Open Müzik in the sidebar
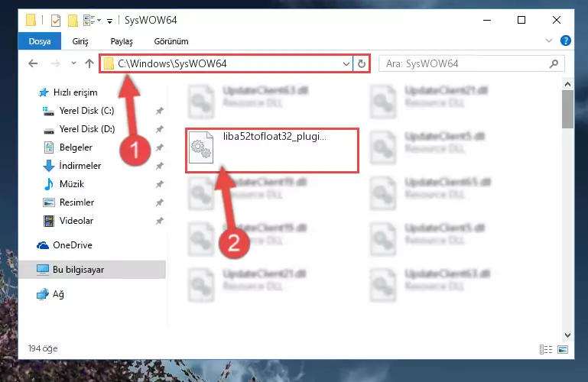The height and width of the screenshot is (382, 588). point(72,184)
